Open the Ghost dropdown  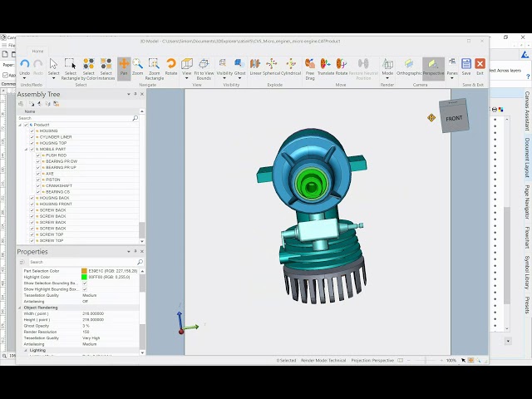[239, 78]
